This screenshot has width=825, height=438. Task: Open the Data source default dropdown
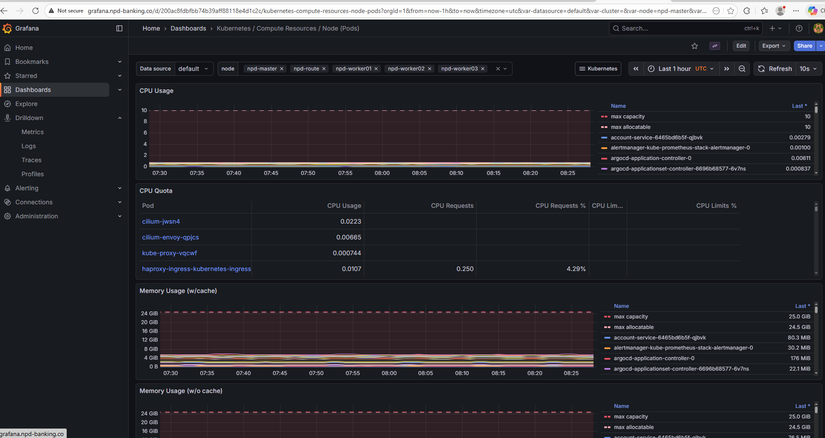tap(193, 69)
